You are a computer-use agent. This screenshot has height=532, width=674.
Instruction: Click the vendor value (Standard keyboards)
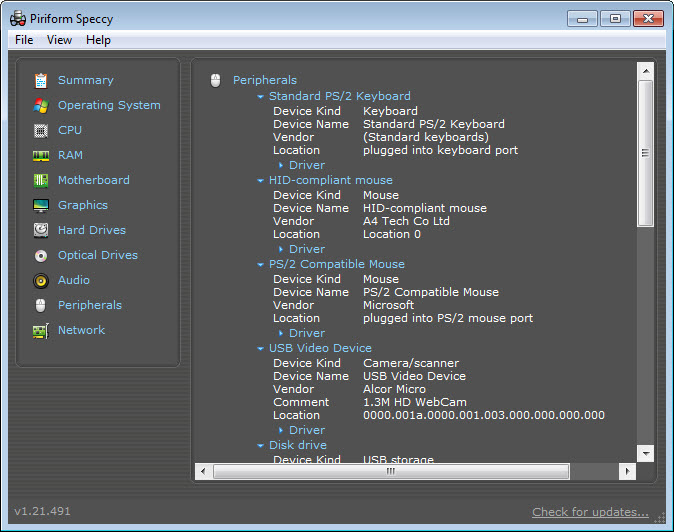(426, 138)
